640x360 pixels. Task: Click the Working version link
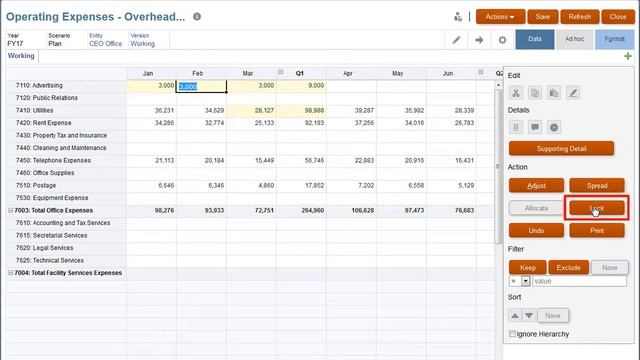click(x=142, y=44)
